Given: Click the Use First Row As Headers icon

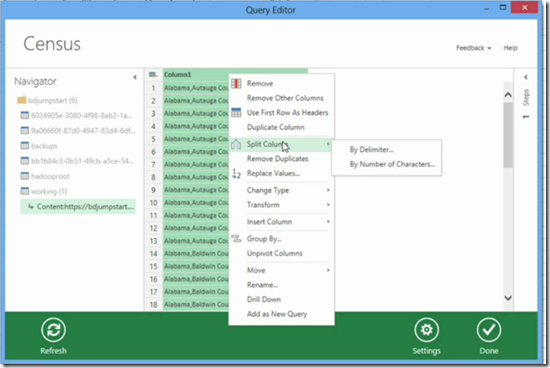Looking at the screenshot, I should click(236, 113).
